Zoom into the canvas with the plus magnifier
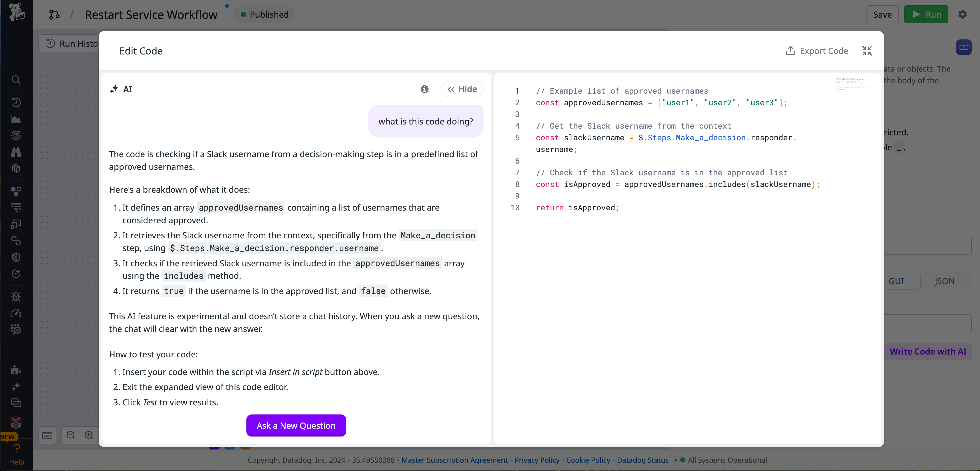 89,435
